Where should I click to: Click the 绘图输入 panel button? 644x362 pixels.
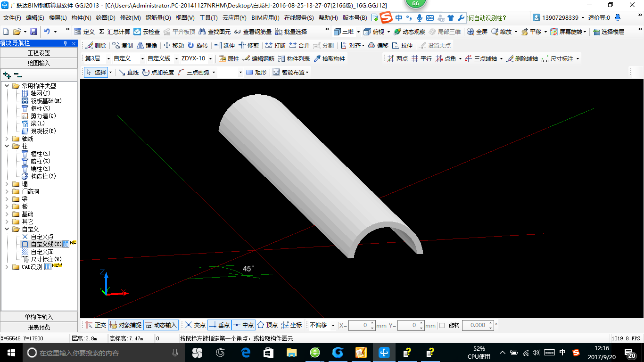(x=39, y=63)
